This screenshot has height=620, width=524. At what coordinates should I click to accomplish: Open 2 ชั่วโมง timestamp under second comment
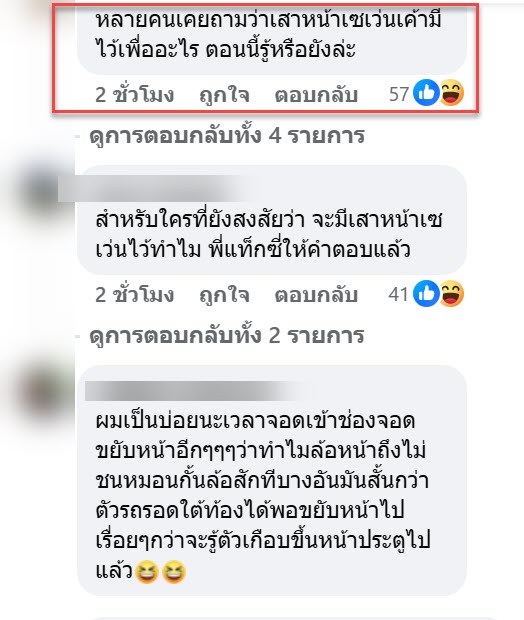pos(134,295)
